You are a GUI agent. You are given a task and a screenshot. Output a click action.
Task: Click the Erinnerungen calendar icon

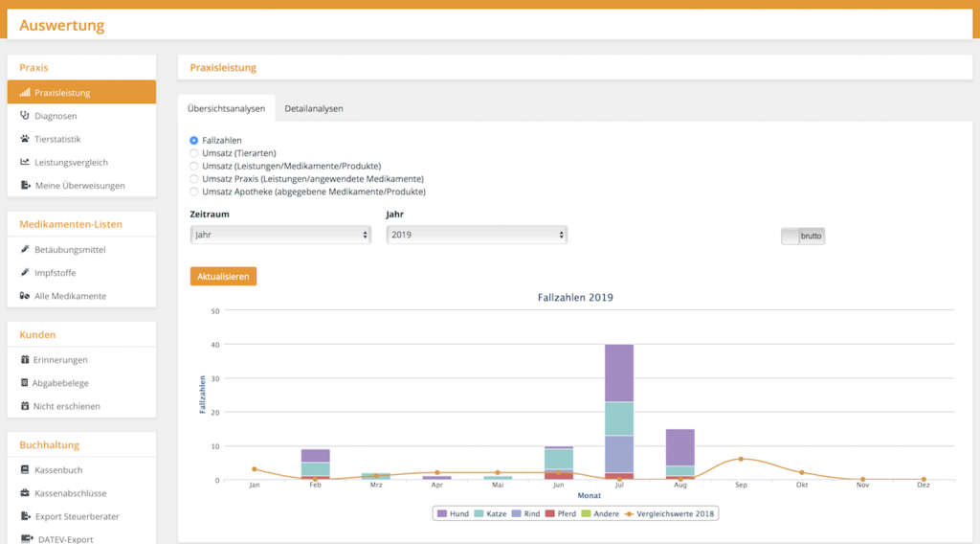[x=25, y=360]
